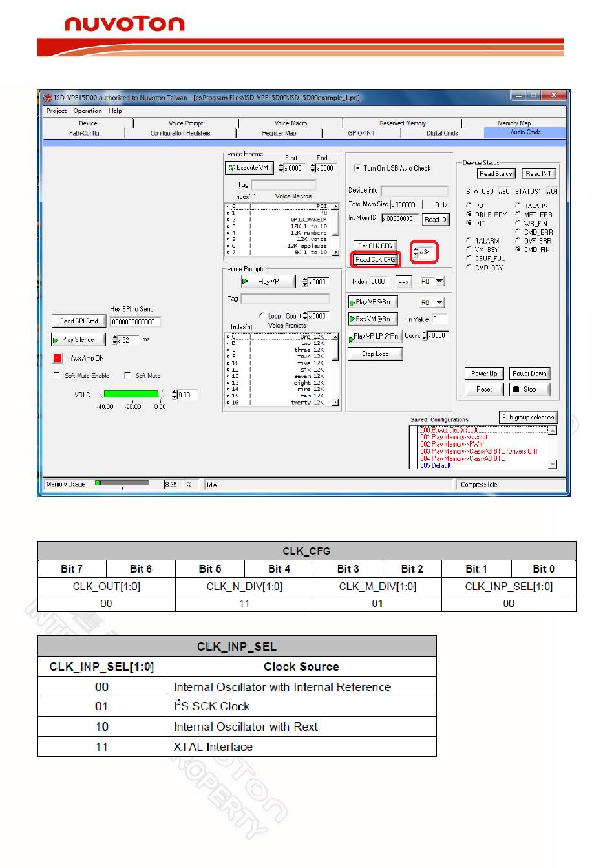Open the Path-Config tab
Viewport: 614px width, 868px height.
coord(84,133)
